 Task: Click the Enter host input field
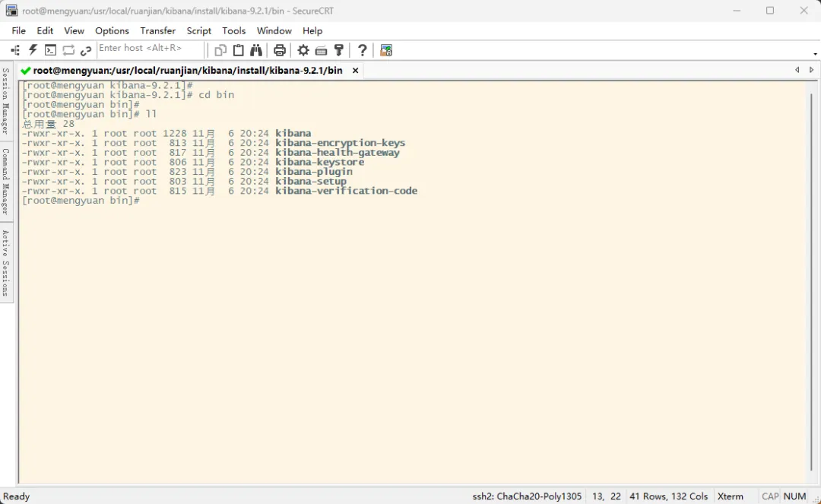pyautogui.click(x=151, y=49)
